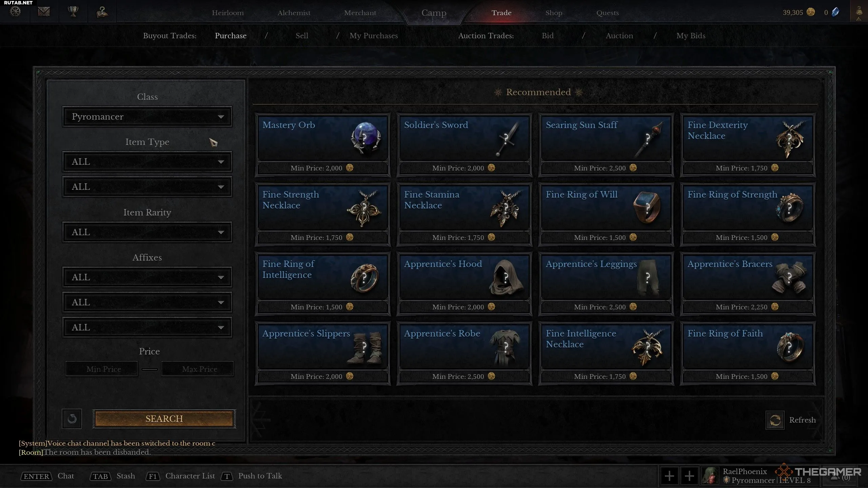
Task: Open the settings wheel icon in top bar
Action: (x=15, y=12)
